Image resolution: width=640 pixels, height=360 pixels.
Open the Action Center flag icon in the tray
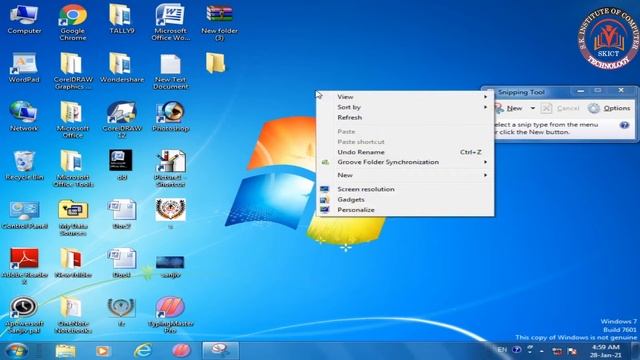pos(572,351)
